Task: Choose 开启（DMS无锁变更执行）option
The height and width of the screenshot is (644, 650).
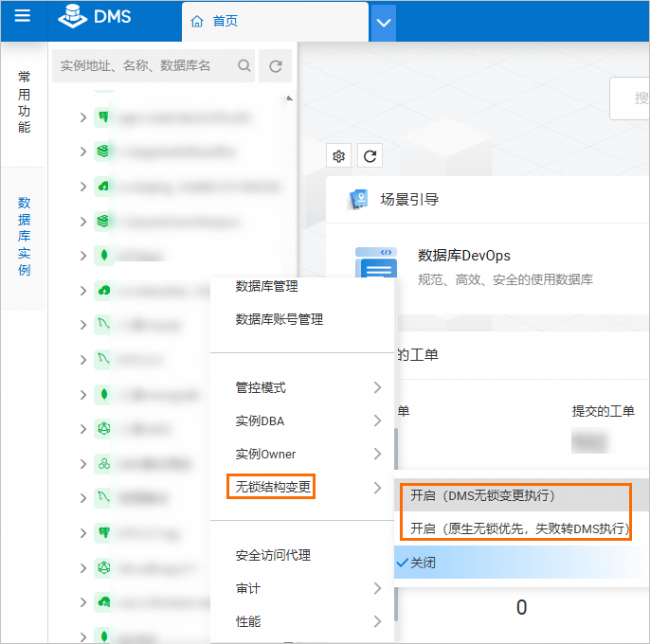Action: 521,495
